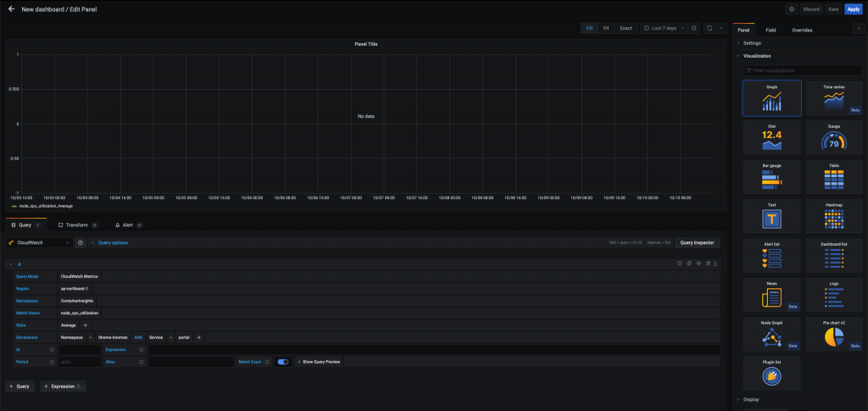Click info icon next to Expression label
868x411 pixels.
(142, 350)
